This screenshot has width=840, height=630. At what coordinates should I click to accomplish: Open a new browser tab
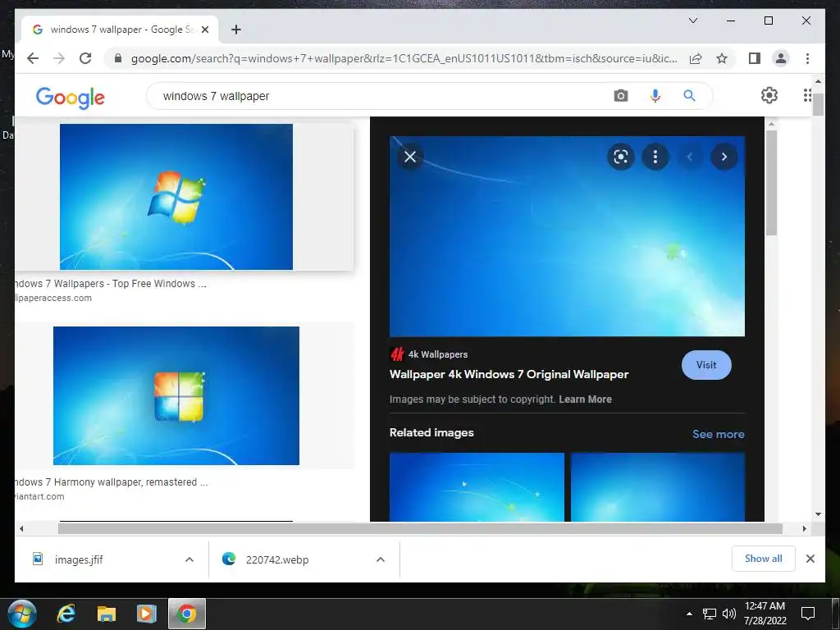(x=235, y=30)
